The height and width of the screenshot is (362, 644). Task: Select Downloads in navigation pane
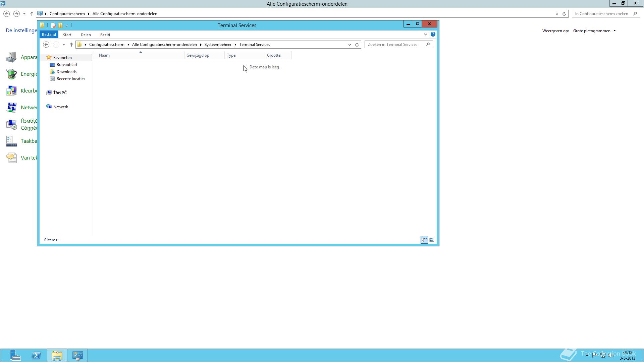point(66,72)
